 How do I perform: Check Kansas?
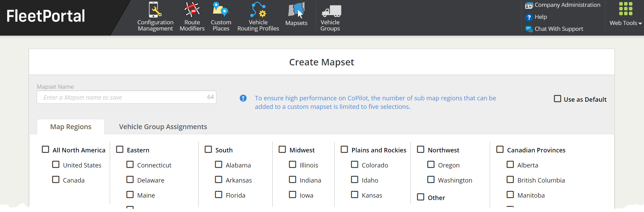[355, 195]
